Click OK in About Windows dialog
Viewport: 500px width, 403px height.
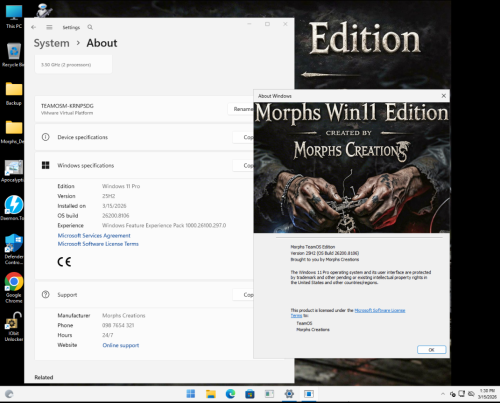[431, 350]
